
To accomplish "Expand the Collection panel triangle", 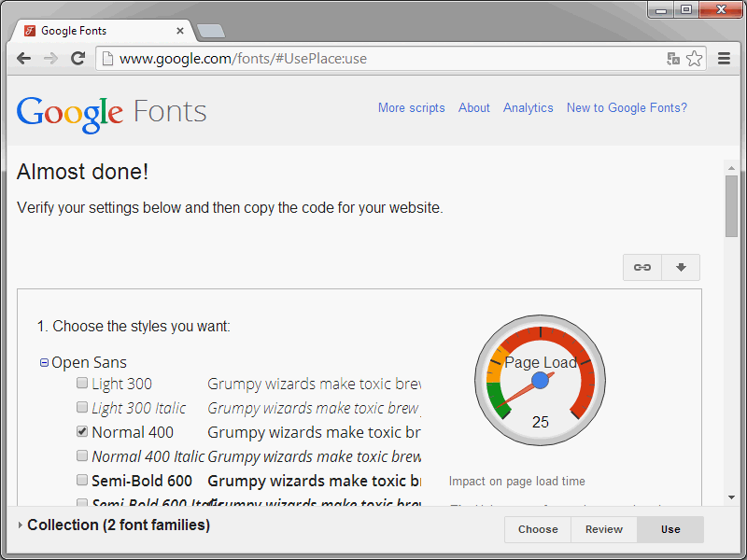I will point(20,525).
